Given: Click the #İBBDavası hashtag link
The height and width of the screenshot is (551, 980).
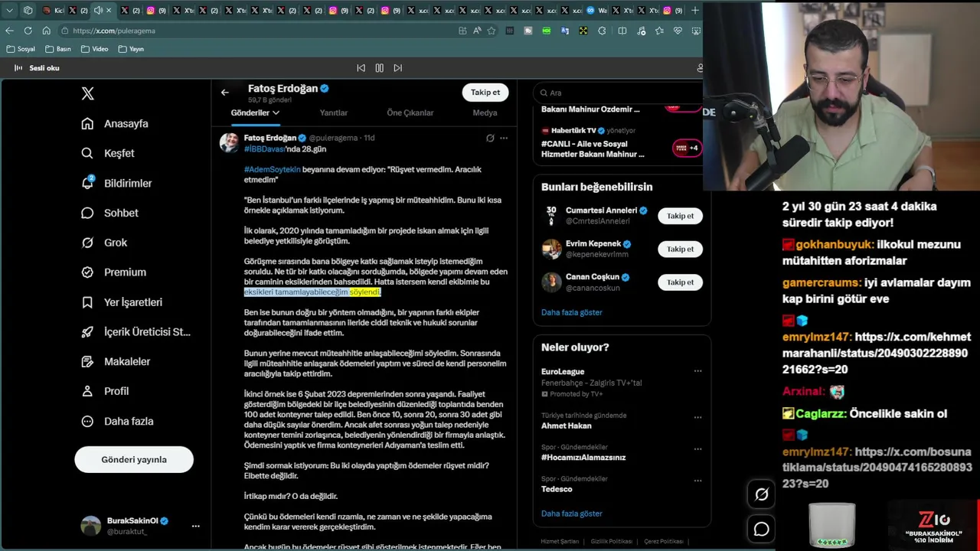Looking at the screenshot, I should pos(264,148).
